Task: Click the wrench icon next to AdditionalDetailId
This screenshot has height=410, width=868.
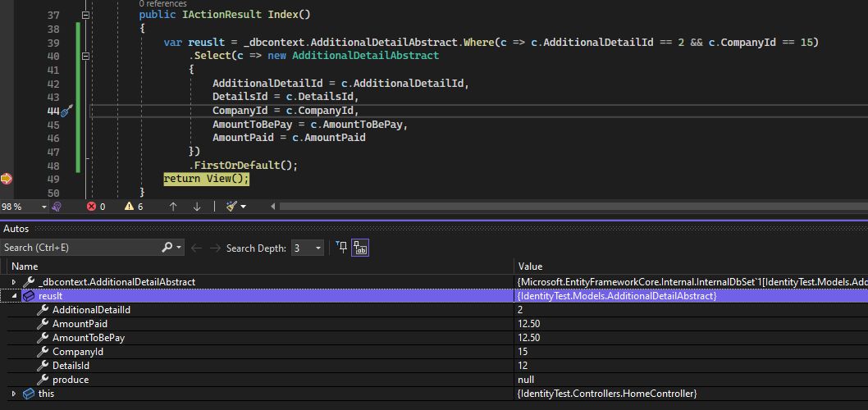Action: pos(43,310)
